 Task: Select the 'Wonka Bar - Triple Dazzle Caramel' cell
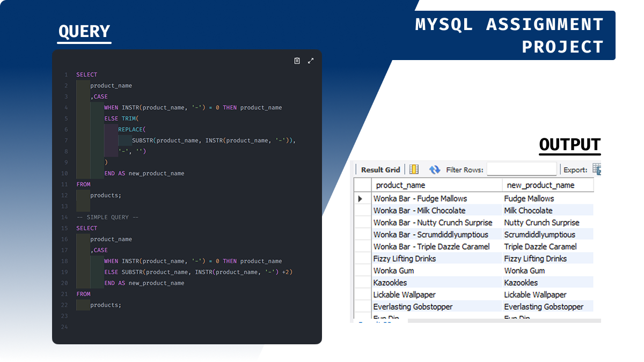pyautogui.click(x=436, y=247)
